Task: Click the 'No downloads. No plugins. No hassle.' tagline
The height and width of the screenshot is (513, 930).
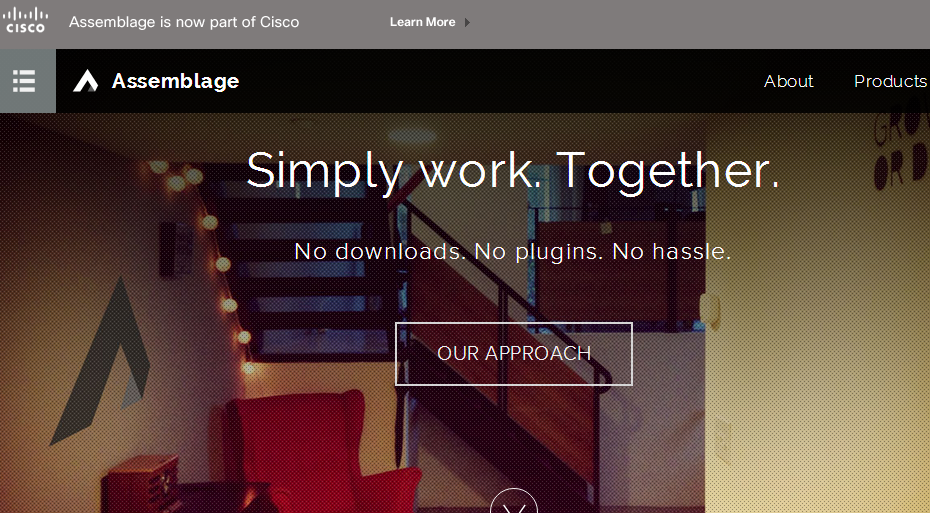Action: tap(513, 251)
